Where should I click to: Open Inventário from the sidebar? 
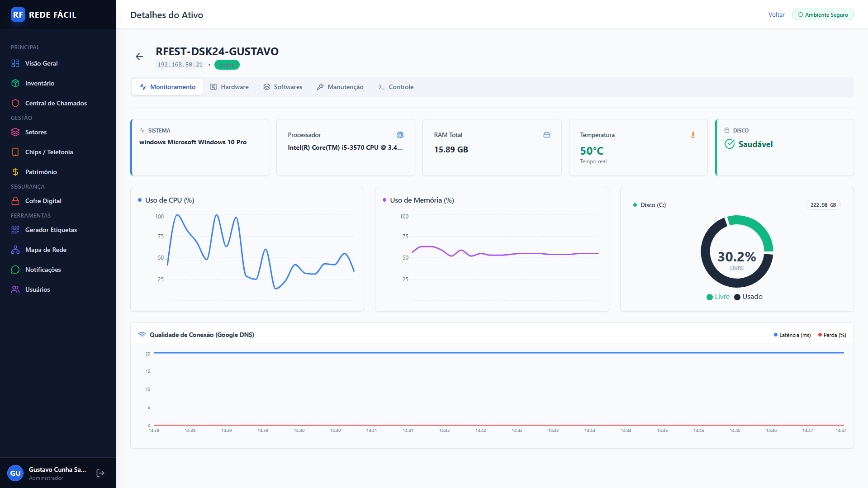tap(39, 83)
